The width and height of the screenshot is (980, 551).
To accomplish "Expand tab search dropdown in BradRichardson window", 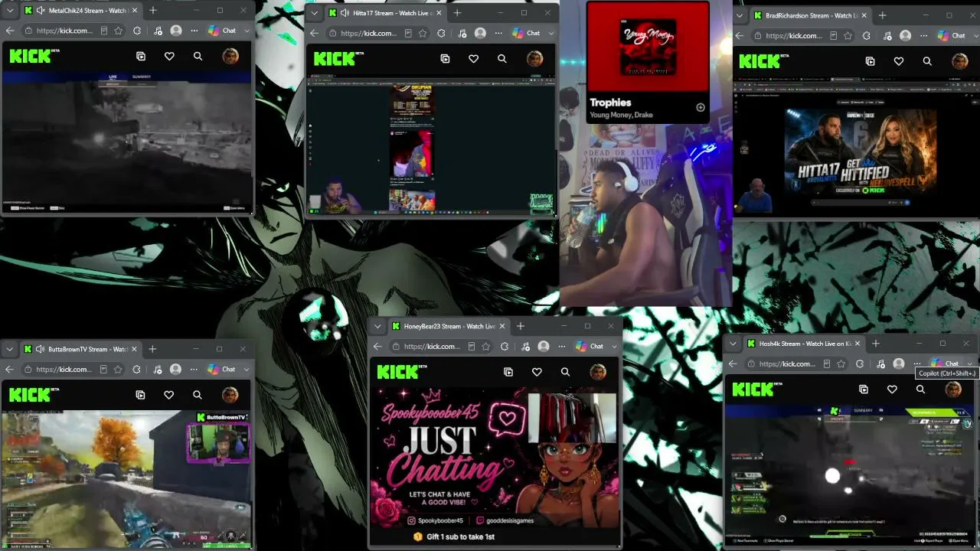I will (741, 15).
